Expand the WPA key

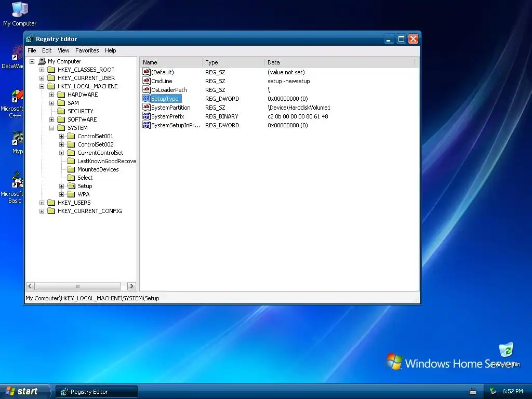[61, 194]
